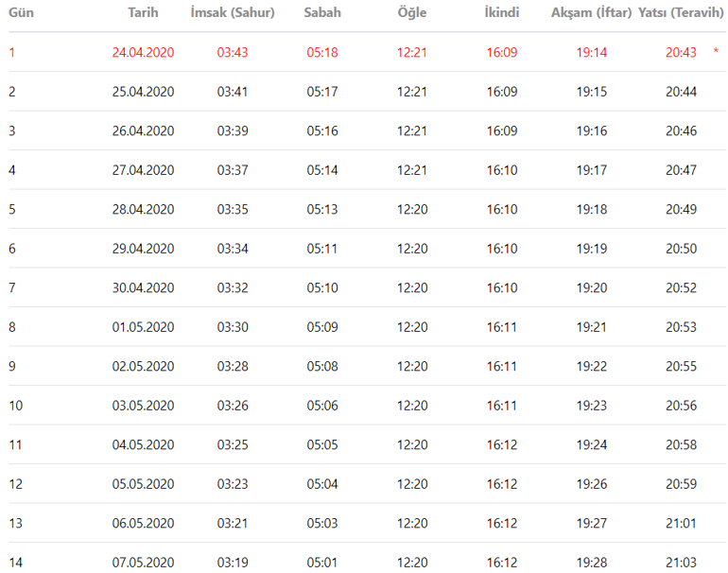This screenshot has height=573, width=728.
Task: Click the imsak time 03:43
Action: pos(233,52)
